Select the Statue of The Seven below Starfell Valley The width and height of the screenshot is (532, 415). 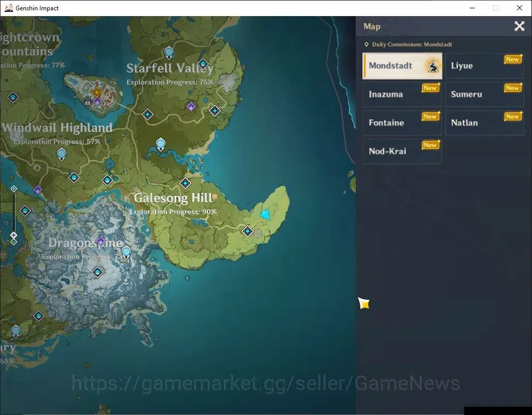click(161, 144)
